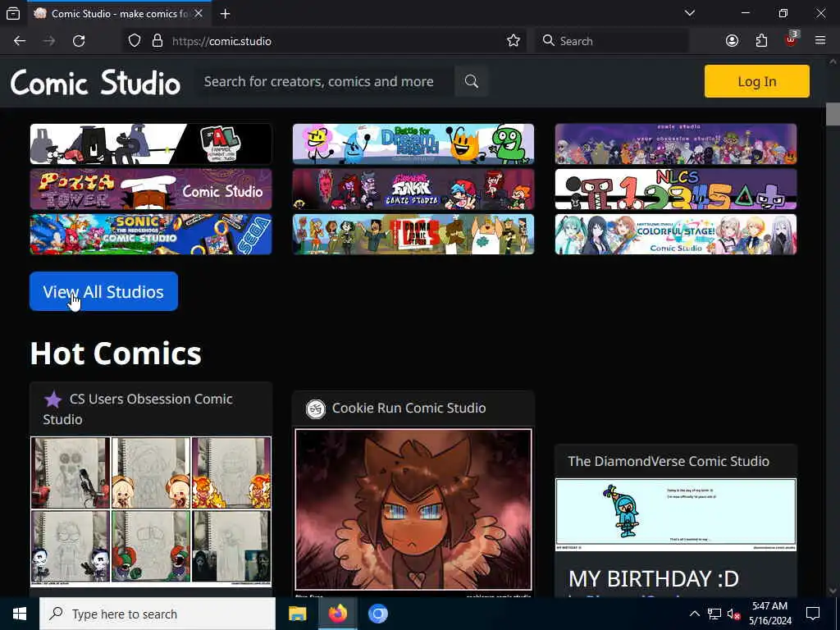Focus the site search field for creators
840x630 pixels.
[x=326, y=81]
